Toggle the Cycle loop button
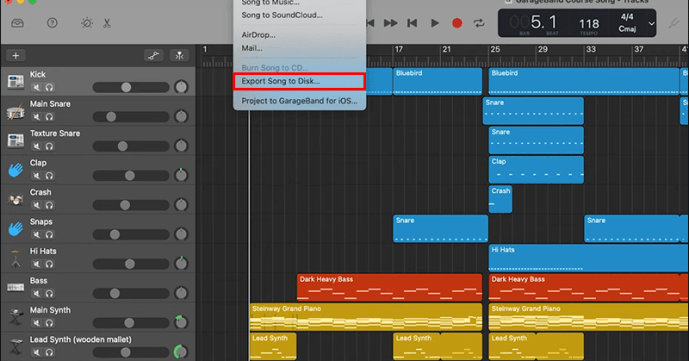The width and height of the screenshot is (689, 361). point(479,23)
